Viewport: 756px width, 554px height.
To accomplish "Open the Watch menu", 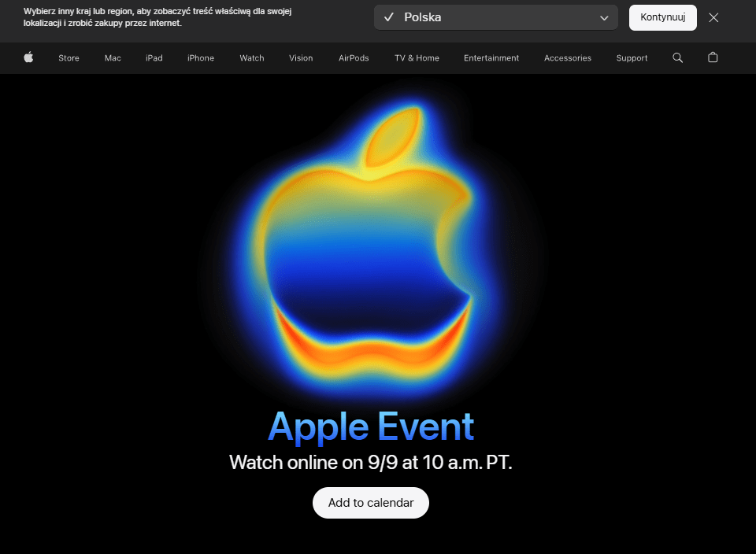I will pyautogui.click(x=252, y=57).
